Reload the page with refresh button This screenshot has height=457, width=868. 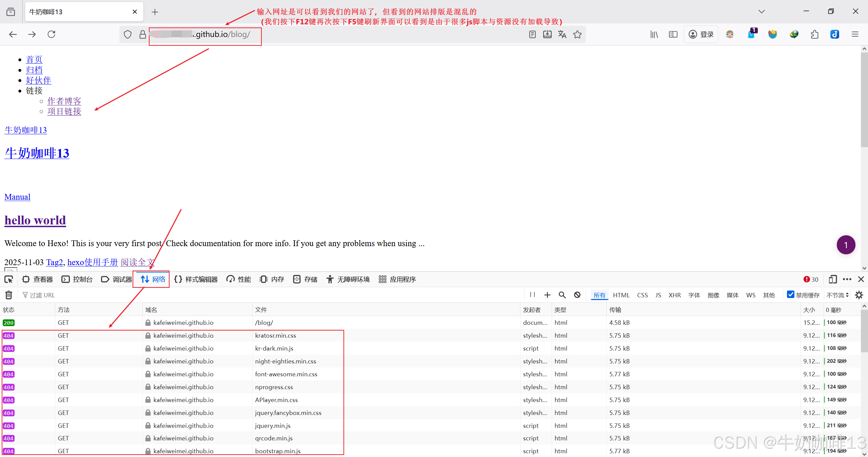51,34
